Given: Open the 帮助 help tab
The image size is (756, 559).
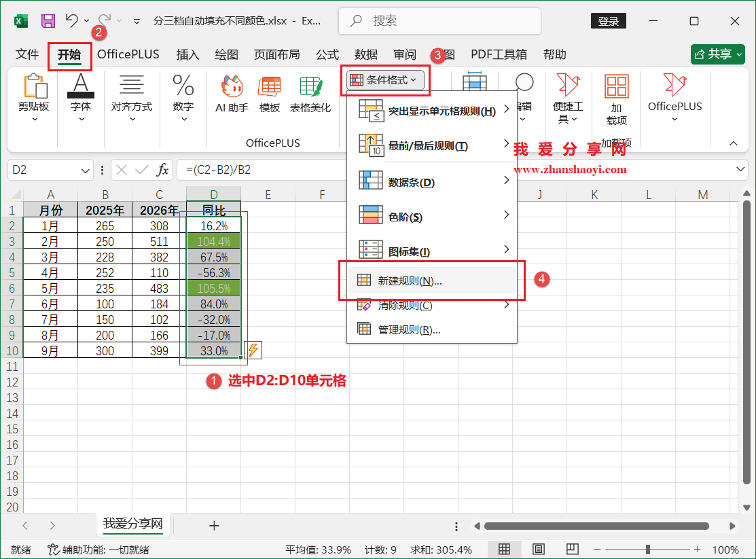Looking at the screenshot, I should click(554, 54).
